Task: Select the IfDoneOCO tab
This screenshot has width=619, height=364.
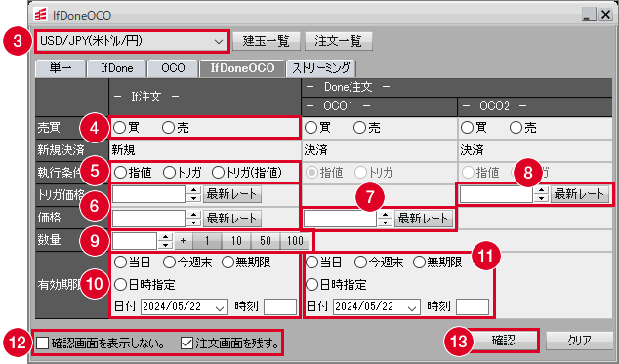Action: coord(242,68)
